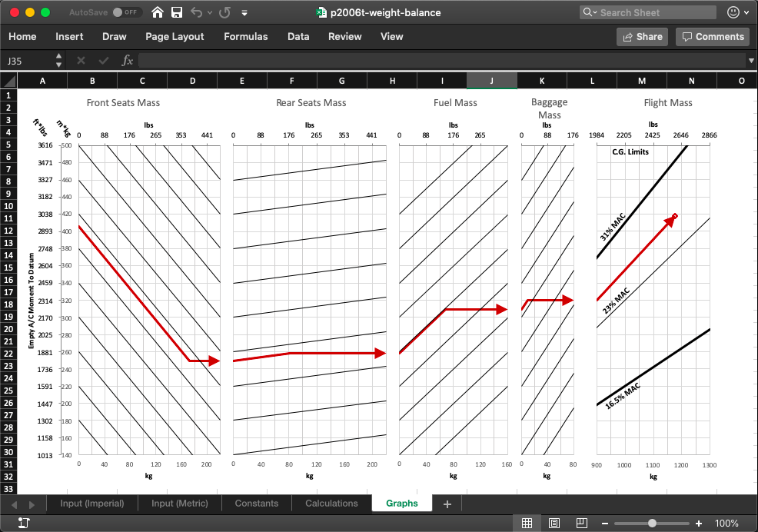Screen dimensions: 758x532
Task: Open the Insert ribbon tab
Action: point(69,37)
